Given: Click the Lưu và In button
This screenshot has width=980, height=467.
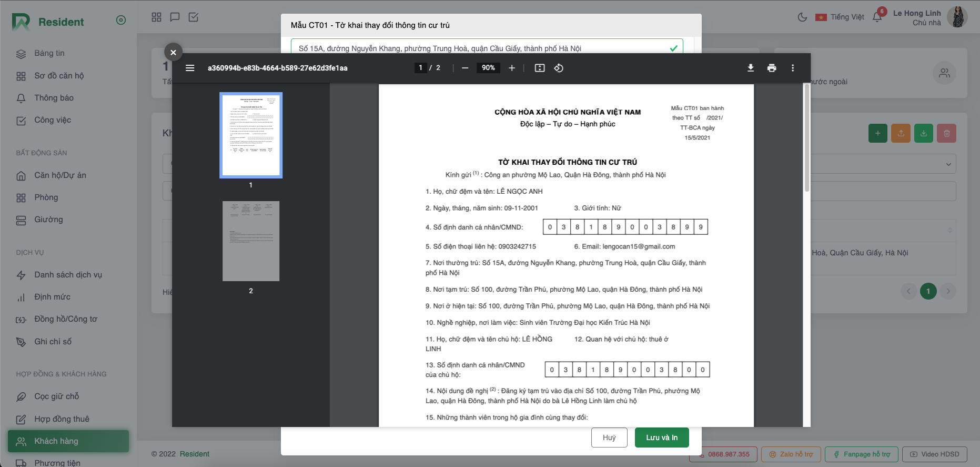Looking at the screenshot, I should tap(661, 438).
